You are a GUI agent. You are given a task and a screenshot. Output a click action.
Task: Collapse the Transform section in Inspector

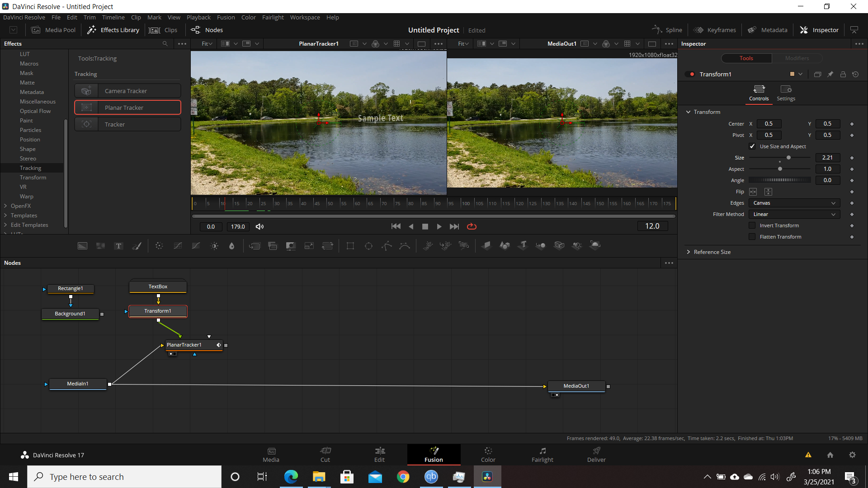(688, 112)
